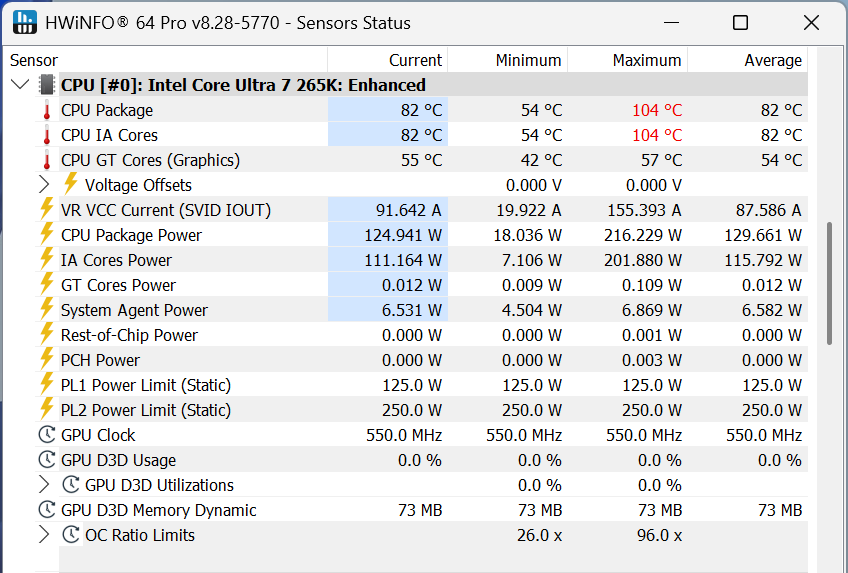Click the HWiNFO app icon in title bar
The image size is (848, 573).
[x=27, y=22]
